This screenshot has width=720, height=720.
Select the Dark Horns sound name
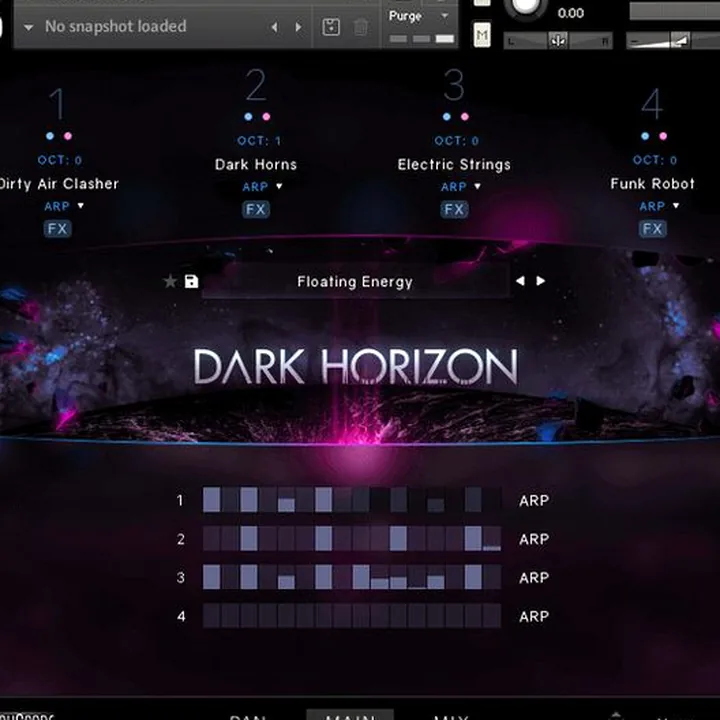pyautogui.click(x=256, y=165)
